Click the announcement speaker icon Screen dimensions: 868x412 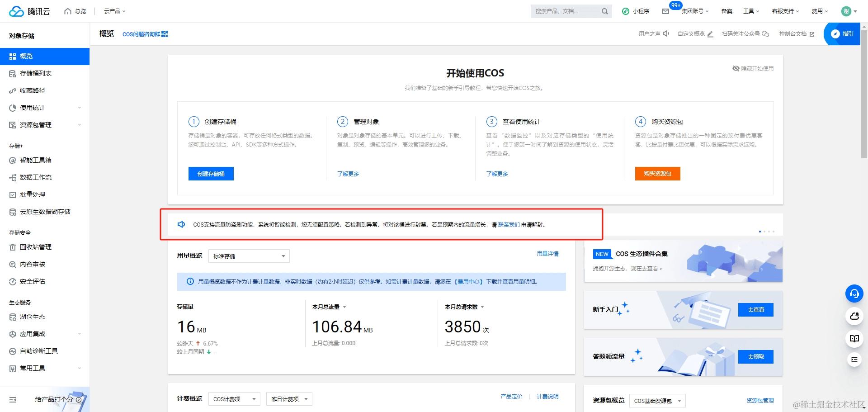point(181,224)
